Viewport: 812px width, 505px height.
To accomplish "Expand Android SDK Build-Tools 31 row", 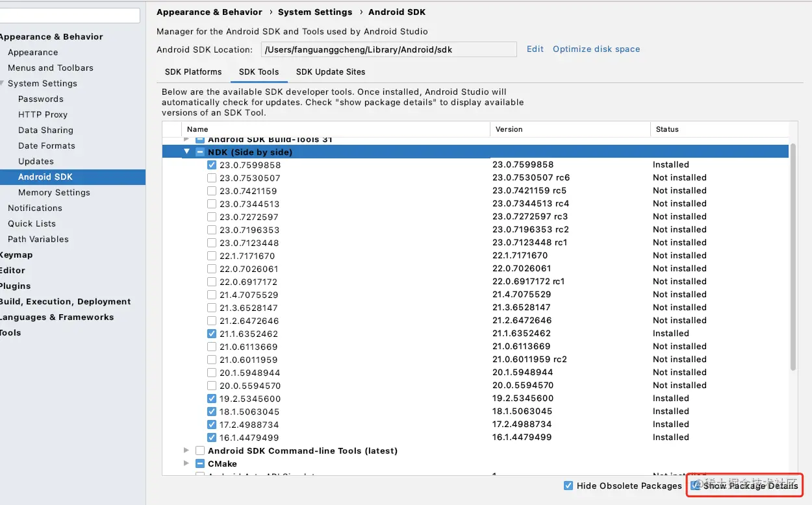I will [x=187, y=140].
